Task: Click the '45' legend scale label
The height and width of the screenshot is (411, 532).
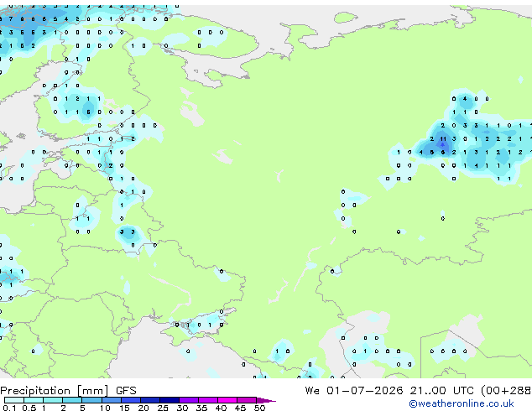Action: pos(240,408)
